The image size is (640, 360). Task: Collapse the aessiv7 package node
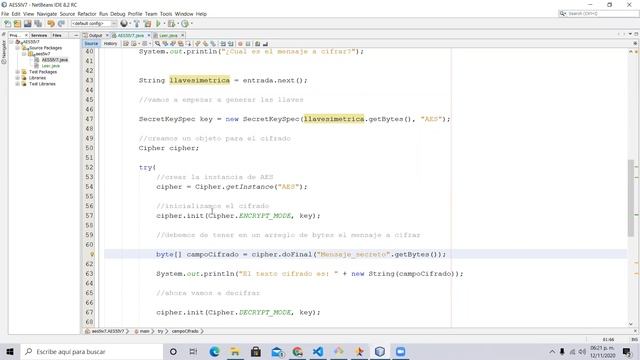[x=24, y=54]
